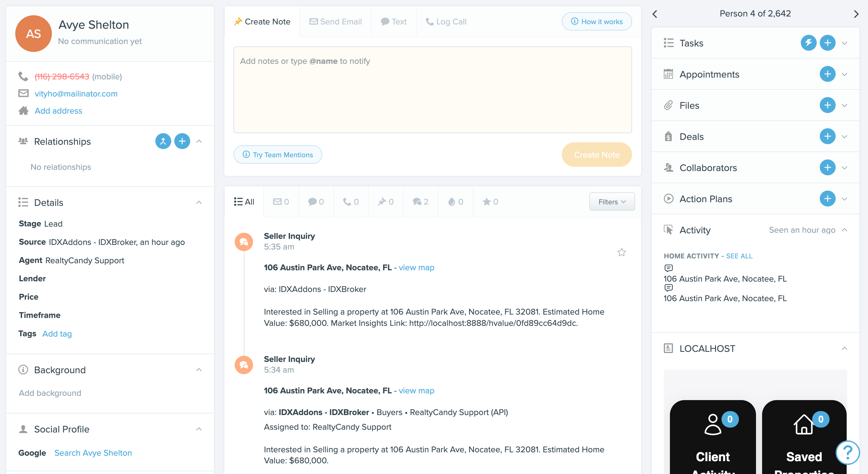868x474 pixels.
Task: Add a new appointment with plus icon
Action: tap(827, 74)
